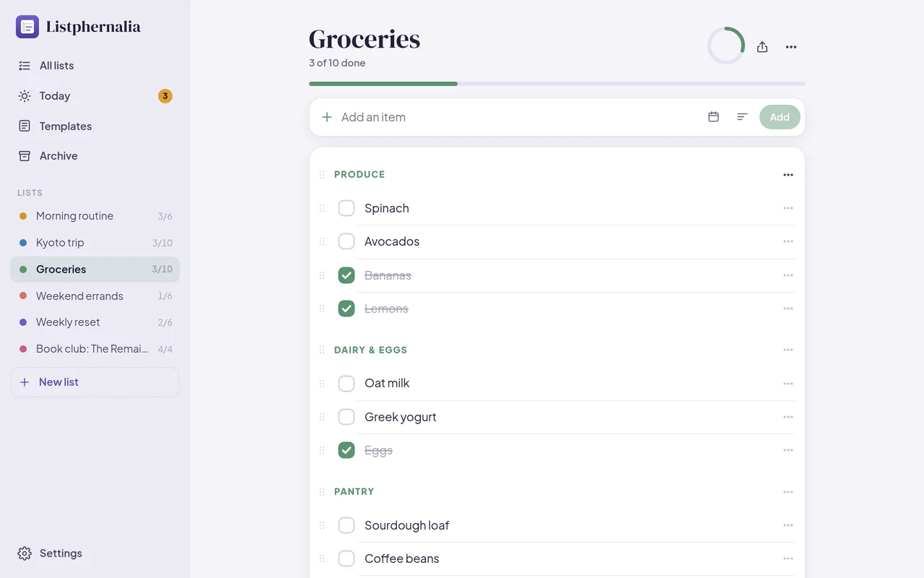Click the Groceries progress bar
The image size is (924, 578).
point(557,84)
